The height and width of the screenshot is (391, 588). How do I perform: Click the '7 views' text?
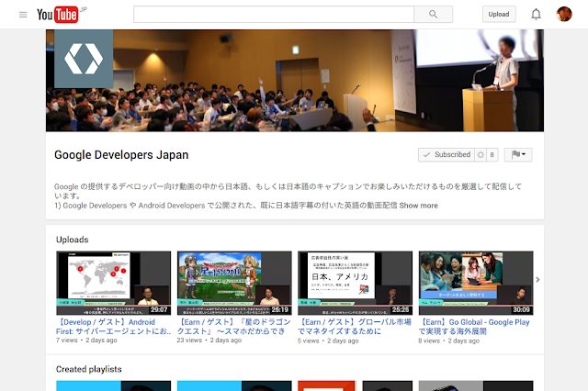pyautogui.click(x=67, y=341)
